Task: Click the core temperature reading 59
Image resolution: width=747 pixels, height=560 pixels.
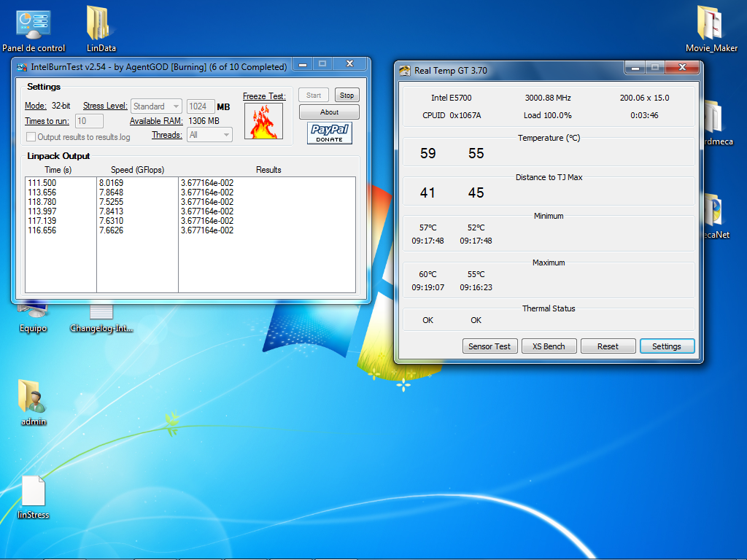Action: coord(427,153)
